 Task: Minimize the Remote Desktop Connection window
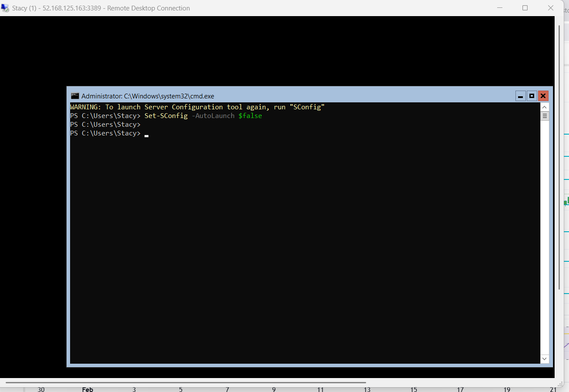pos(500,8)
